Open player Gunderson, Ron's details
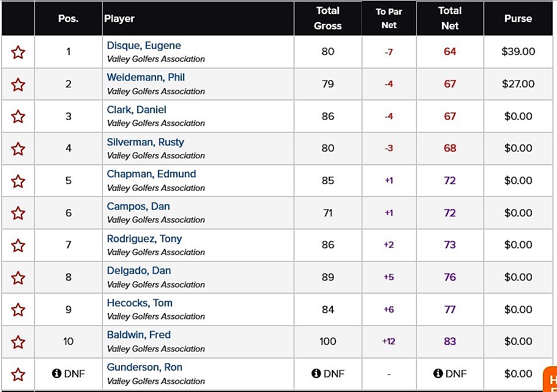The height and width of the screenshot is (392, 557). [x=144, y=367]
